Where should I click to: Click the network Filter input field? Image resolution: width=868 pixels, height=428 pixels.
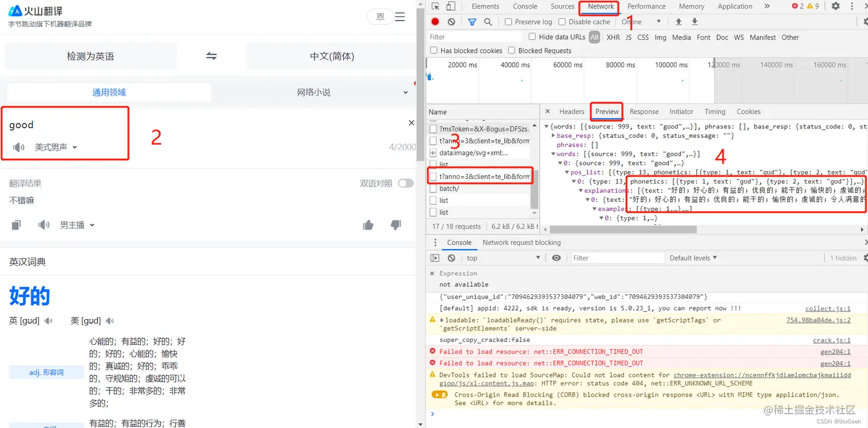pyautogui.click(x=475, y=37)
